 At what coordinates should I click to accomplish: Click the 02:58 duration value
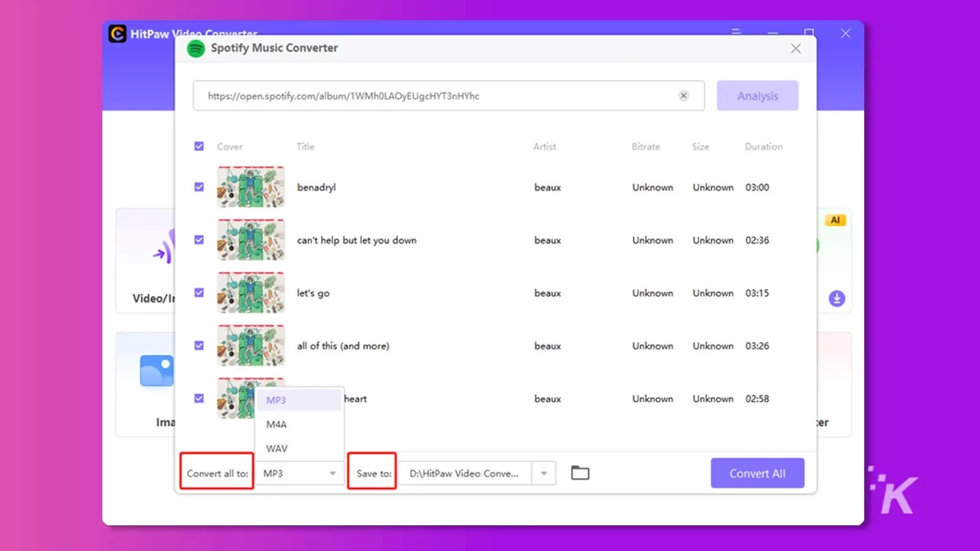757,399
